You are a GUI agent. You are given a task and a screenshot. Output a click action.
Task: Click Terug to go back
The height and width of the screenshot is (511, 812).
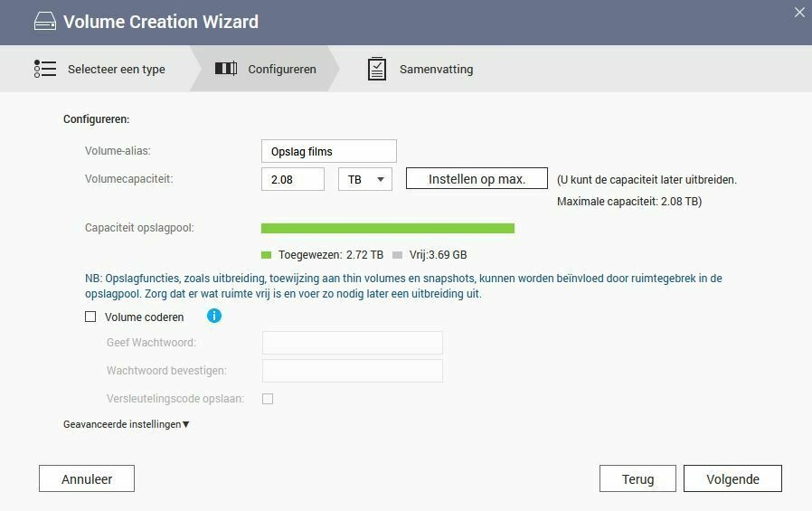click(x=638, y=479)
